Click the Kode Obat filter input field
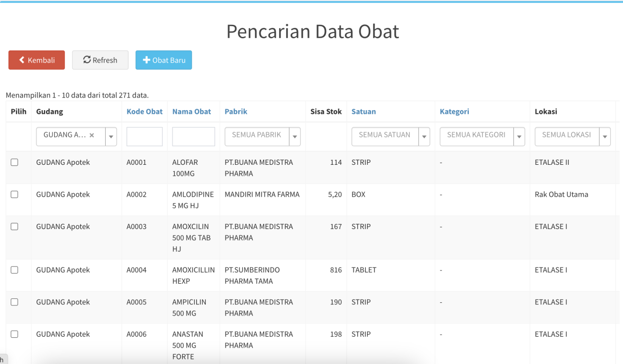 tap(145, 136)
